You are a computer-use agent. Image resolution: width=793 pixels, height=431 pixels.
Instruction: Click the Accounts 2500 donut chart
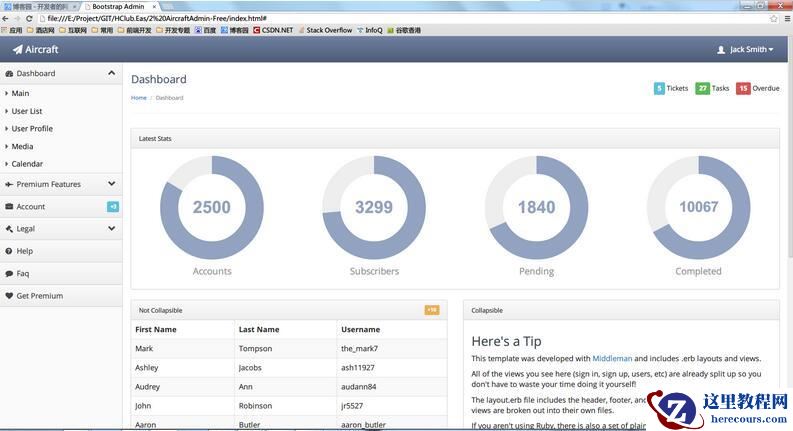coord(212,207)
